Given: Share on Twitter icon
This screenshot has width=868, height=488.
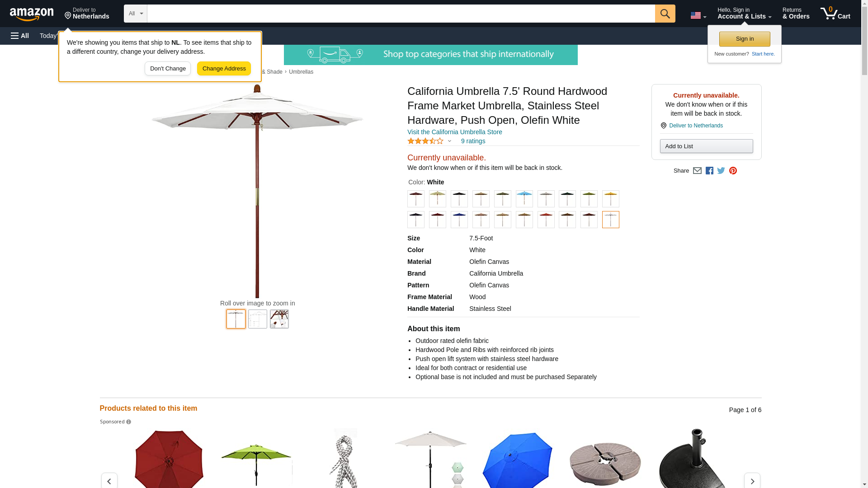Looking at the screenshot, I should pyautogui.click(x=721, y=171).
